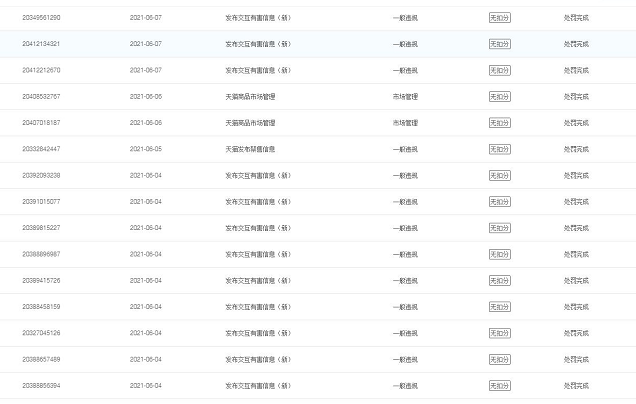Open record ID 20392093238

pyautogui.click(x=41, y=175)
